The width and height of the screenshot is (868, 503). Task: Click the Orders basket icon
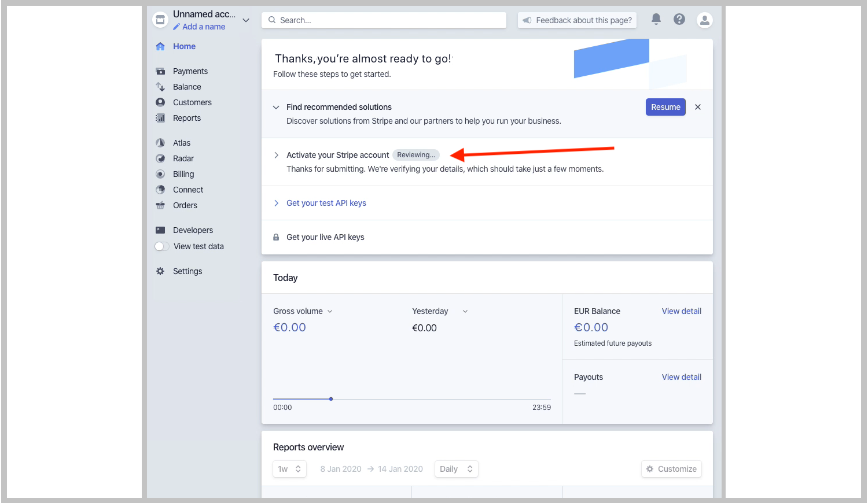[160, 205]
